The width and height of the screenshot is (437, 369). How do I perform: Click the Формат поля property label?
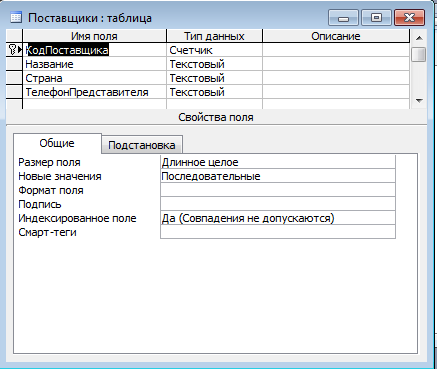51,190
